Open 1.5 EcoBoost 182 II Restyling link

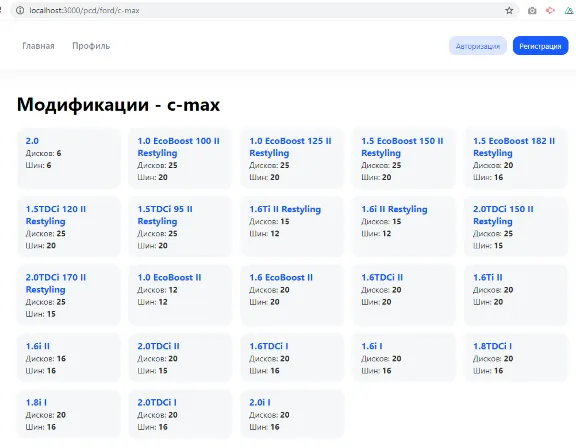click(x=514, y=147)
